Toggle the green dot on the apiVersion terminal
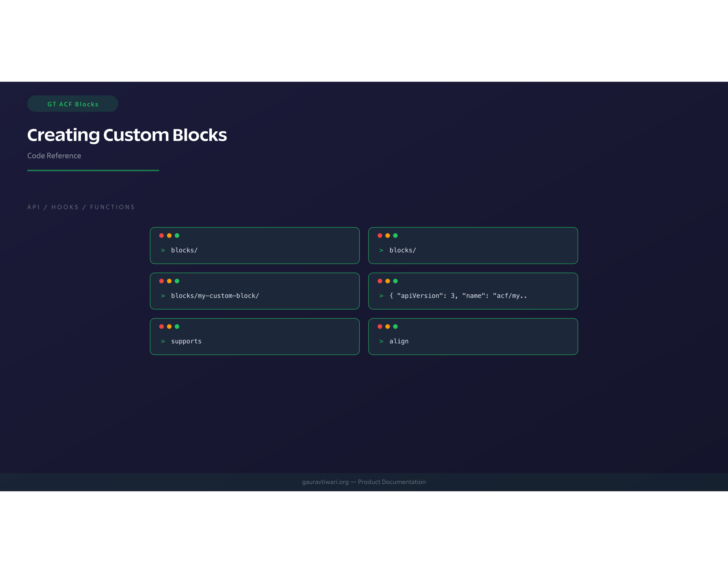The width and height of the screenshot is (728, 573). click(x=396, y=281)
